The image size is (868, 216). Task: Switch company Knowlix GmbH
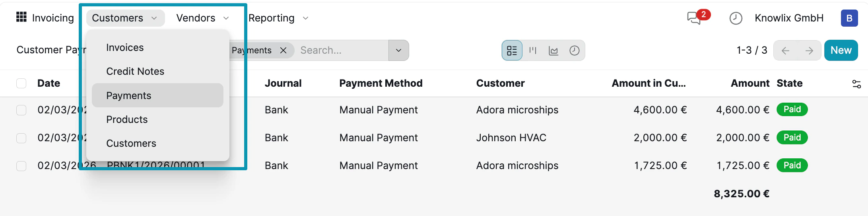[x=789, y=18]
